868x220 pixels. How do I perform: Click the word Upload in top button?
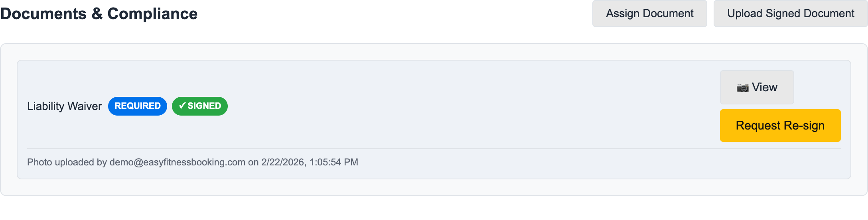coord(745,14)
